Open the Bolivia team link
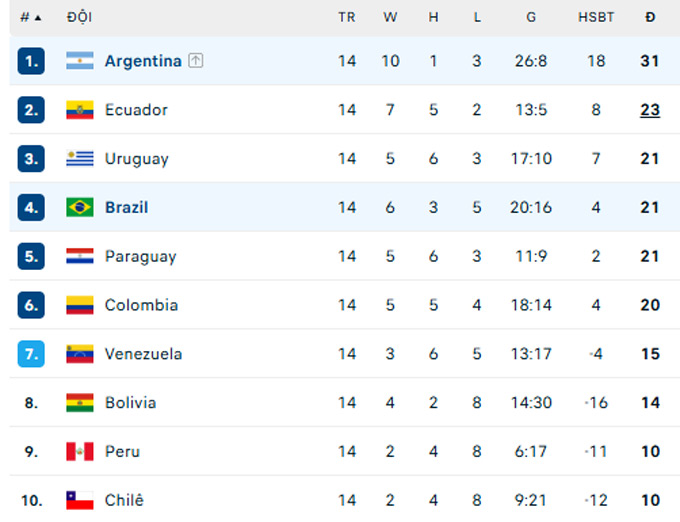The width and height of the screenshot is (680, 522). tap(131, 403)
